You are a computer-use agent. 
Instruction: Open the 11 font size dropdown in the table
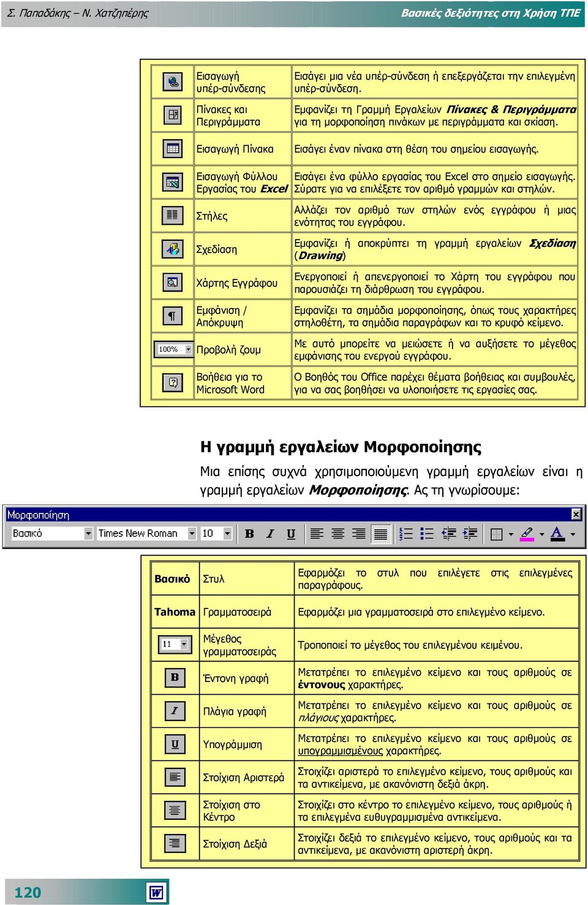[x=184, y=644]
